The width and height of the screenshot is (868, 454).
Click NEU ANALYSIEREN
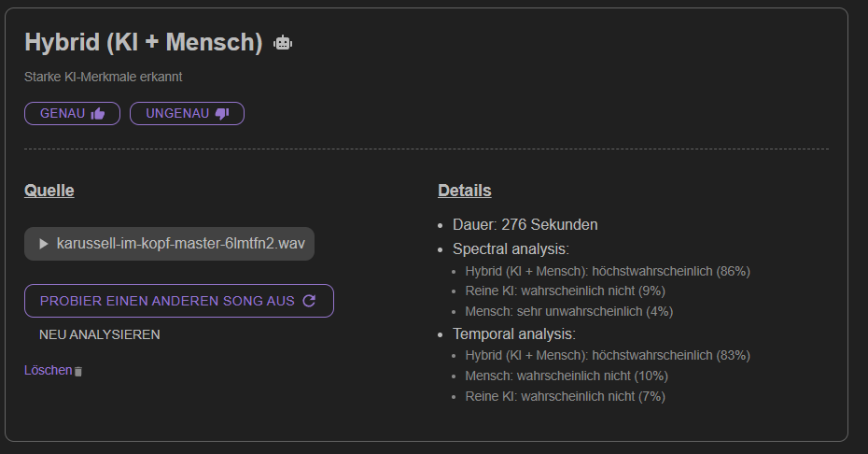click(x=100, y=334)
